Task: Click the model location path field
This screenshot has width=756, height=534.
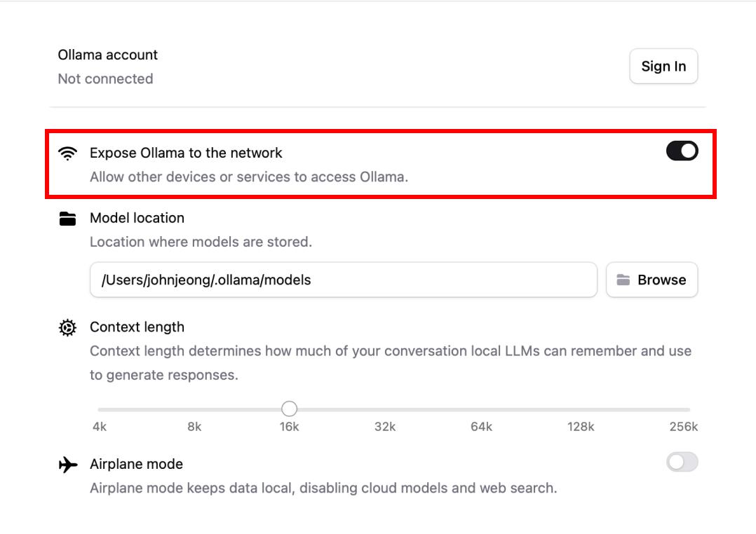Action: [x=343, y=280]
